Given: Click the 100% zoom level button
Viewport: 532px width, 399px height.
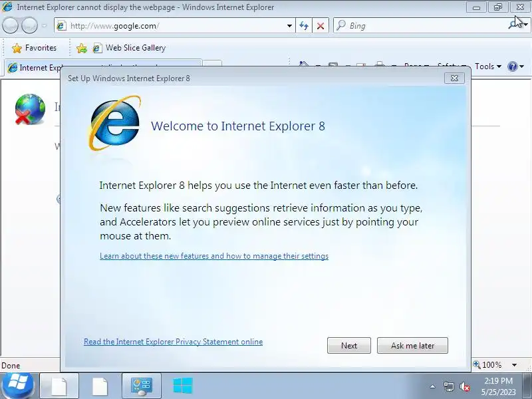Looking at the screenshot, I should click(x=488, y=364).
